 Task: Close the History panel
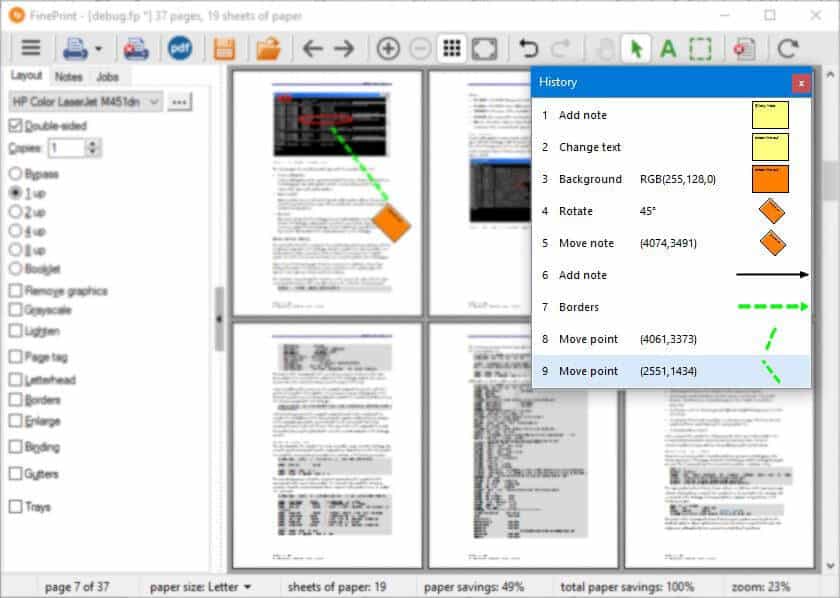(x=800, y=83)
